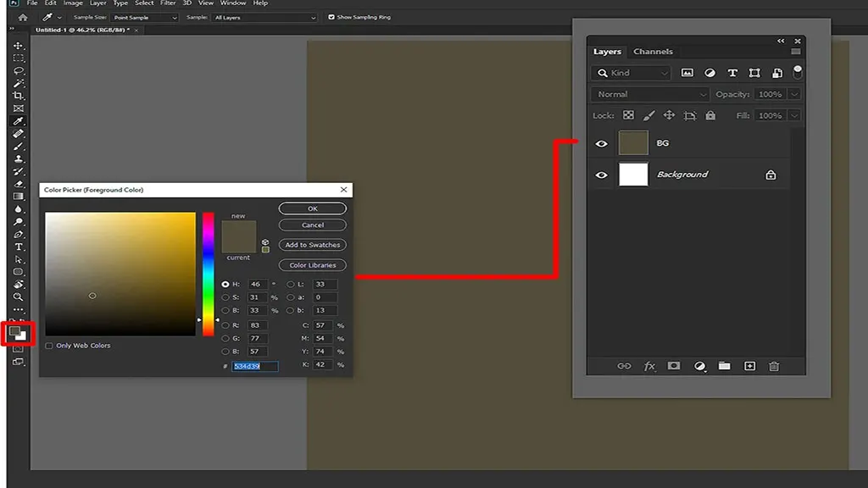This screenshot has height=488, width=868.
Task: Open the Sample All Layers dropdown
Action: [x=265, y=17]
